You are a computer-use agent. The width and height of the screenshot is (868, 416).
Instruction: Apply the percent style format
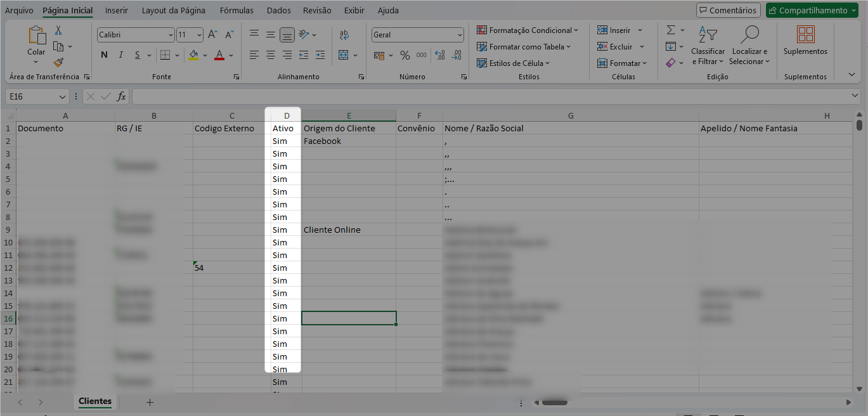405,55
